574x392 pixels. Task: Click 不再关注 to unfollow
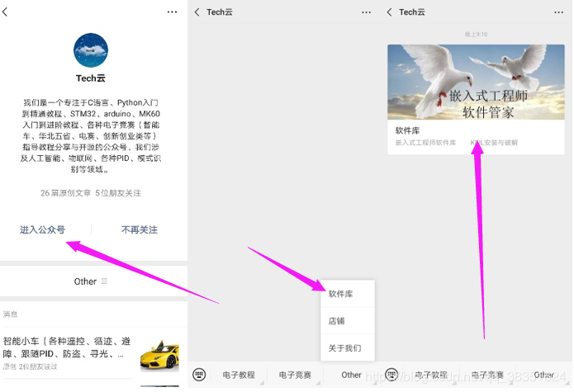(x=140, y=230)
